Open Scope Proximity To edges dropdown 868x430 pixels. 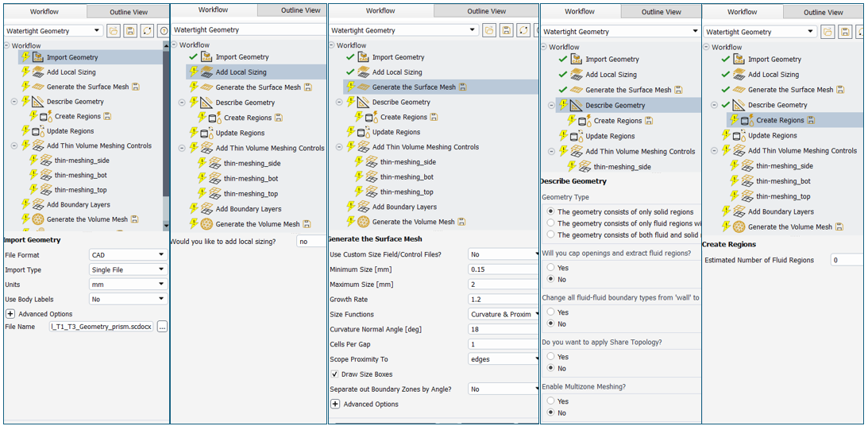pos(503,359)
